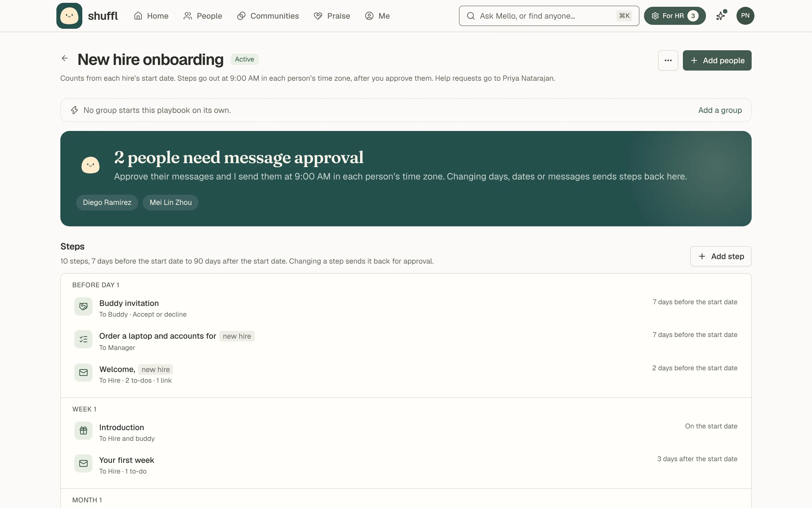Click the magnifier icon in search box
This screenshot has height=508, width=812.
(x=471, y=16)
